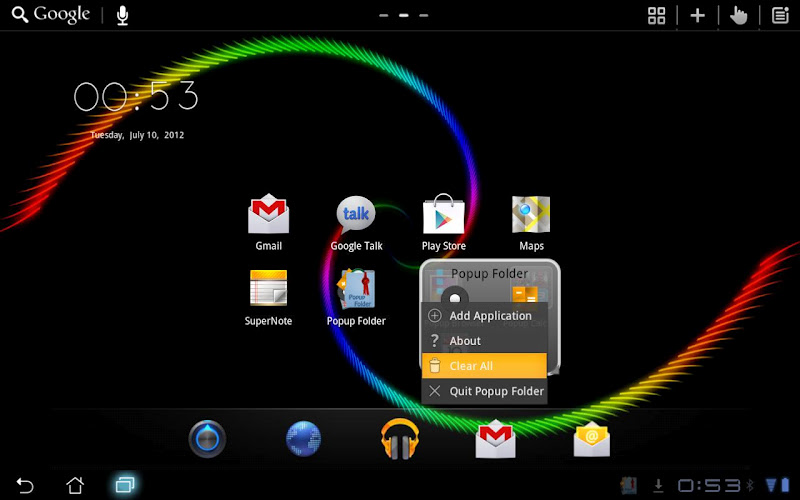This screenshot has width=800, height=500.
Task: Launch SuperNote app
Action: 268,298
